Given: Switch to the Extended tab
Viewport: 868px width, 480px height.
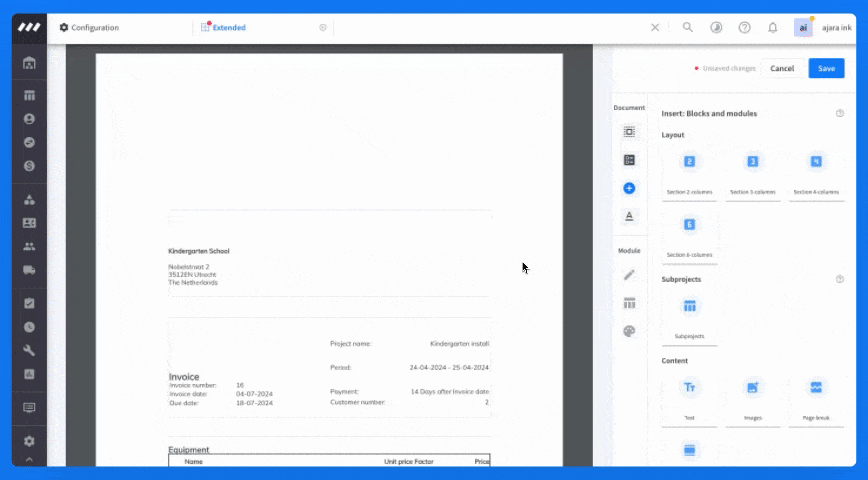Looking at the screenshot, I should point(228,28).
